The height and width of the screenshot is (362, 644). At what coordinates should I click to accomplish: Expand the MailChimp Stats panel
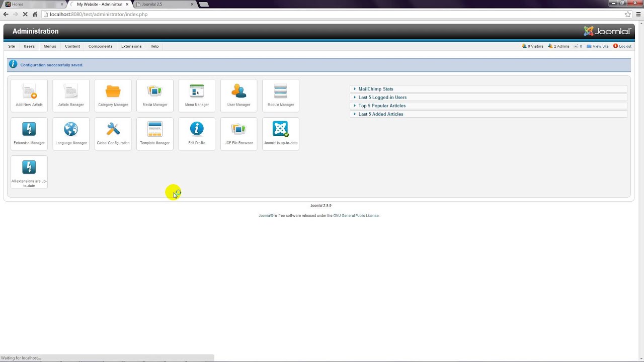pyautogui.click(x=488, y=89)
